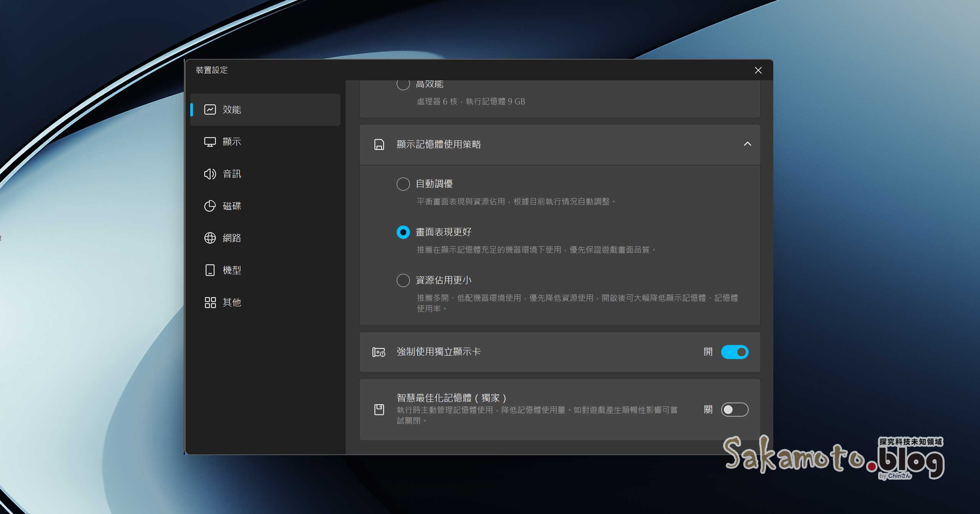Click the 網路 globe icon

point(210,238)
